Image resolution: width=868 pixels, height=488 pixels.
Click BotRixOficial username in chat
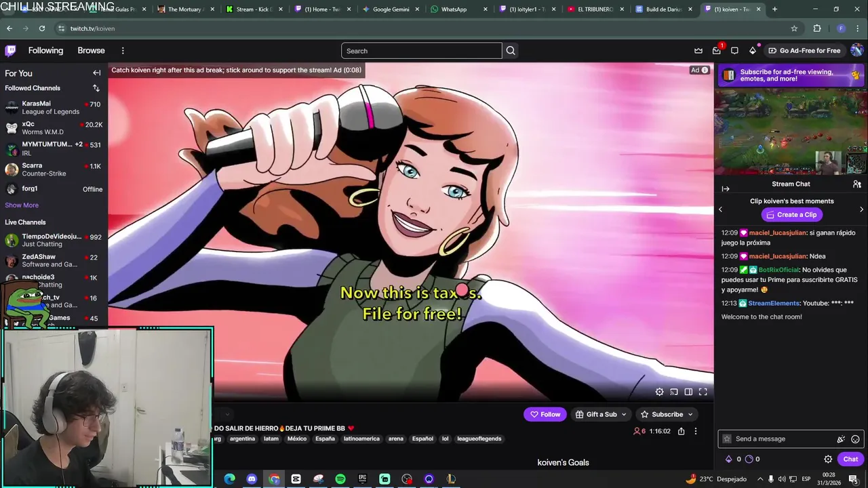tap(778, 270)
